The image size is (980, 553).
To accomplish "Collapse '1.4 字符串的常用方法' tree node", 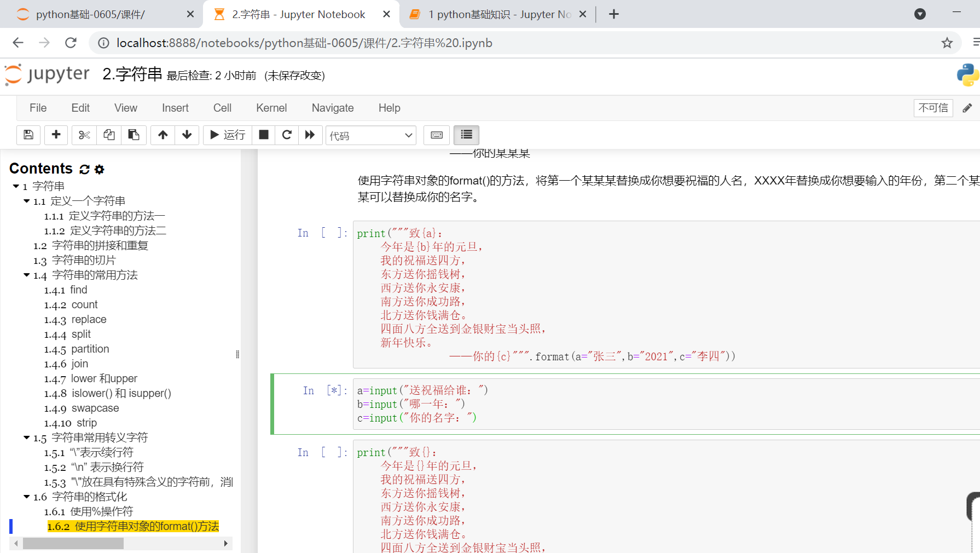I will [x=27, y=275].
